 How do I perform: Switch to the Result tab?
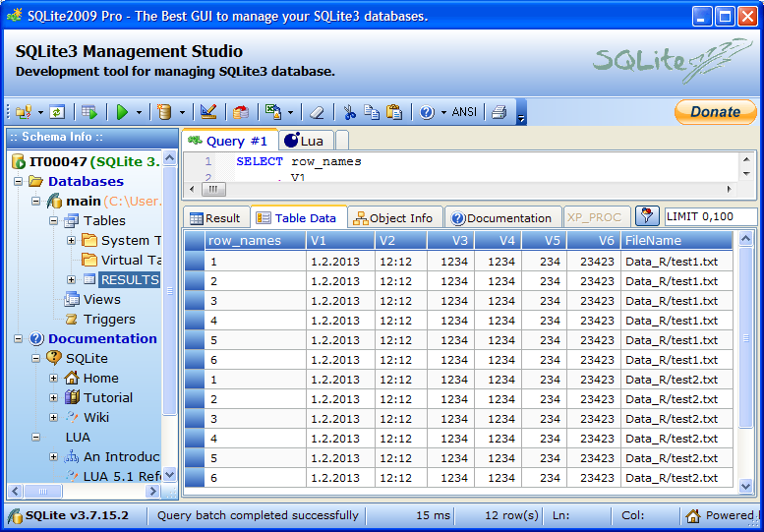click(214, 218)
